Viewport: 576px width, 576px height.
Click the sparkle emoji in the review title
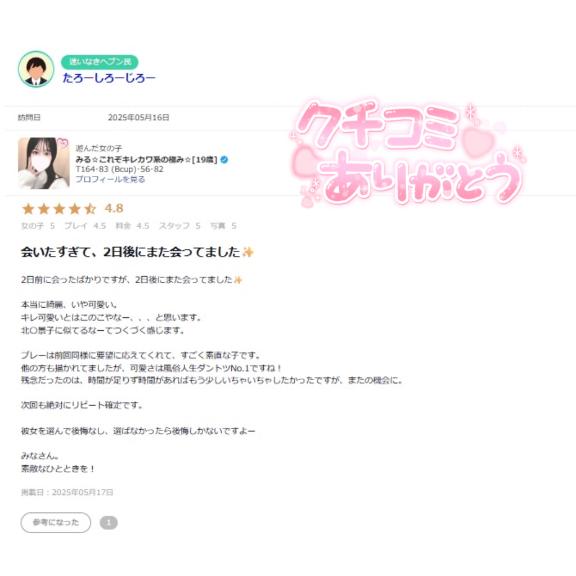(x=248, y=252)
